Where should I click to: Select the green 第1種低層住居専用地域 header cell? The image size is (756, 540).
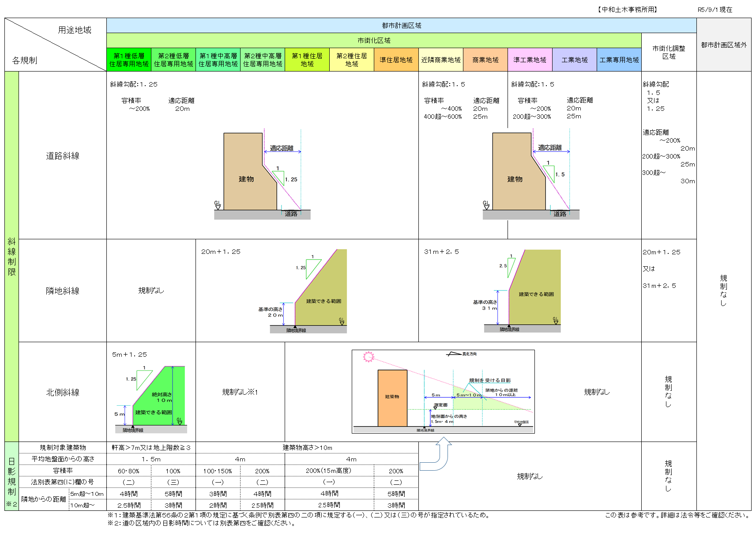(129, 60)
